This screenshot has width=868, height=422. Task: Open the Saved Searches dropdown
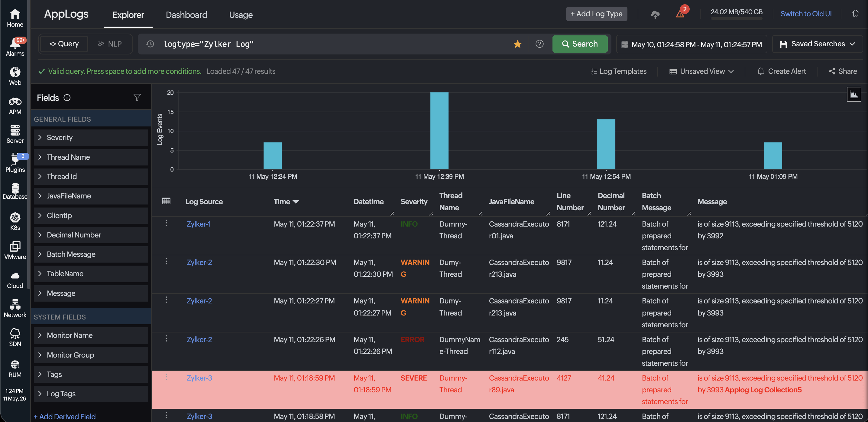tap(817, 44)
